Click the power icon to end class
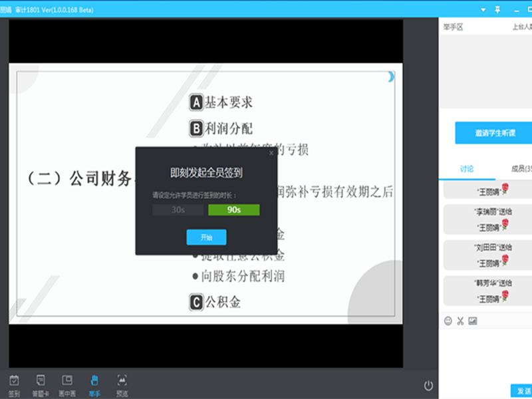532x399 pixels. pos(428,385)
